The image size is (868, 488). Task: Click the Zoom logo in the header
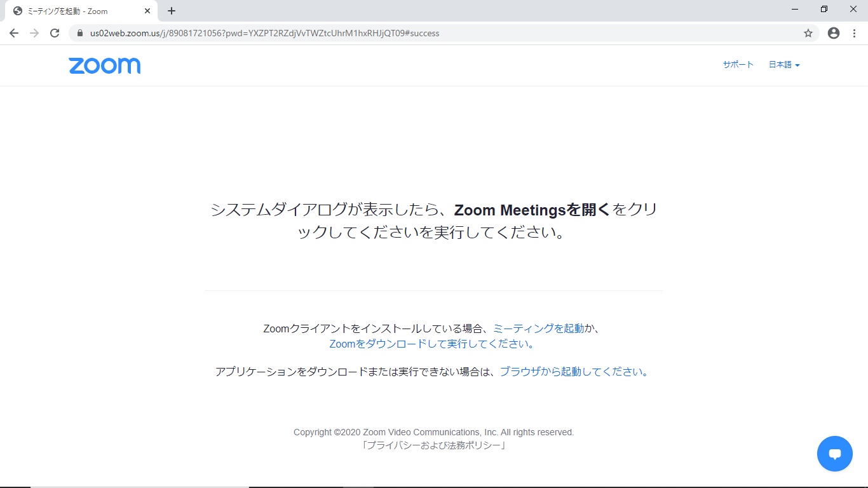pyautogui.click(x=105, y=65)
